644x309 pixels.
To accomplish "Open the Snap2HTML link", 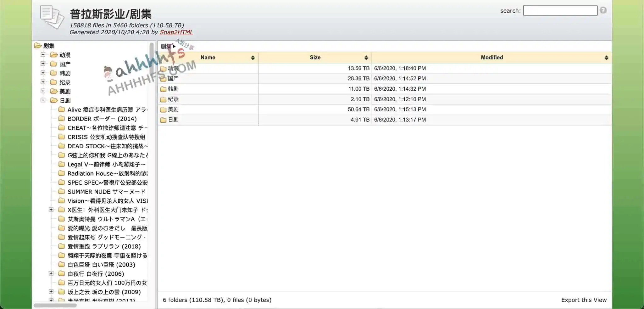I will (x=176, y=32).
